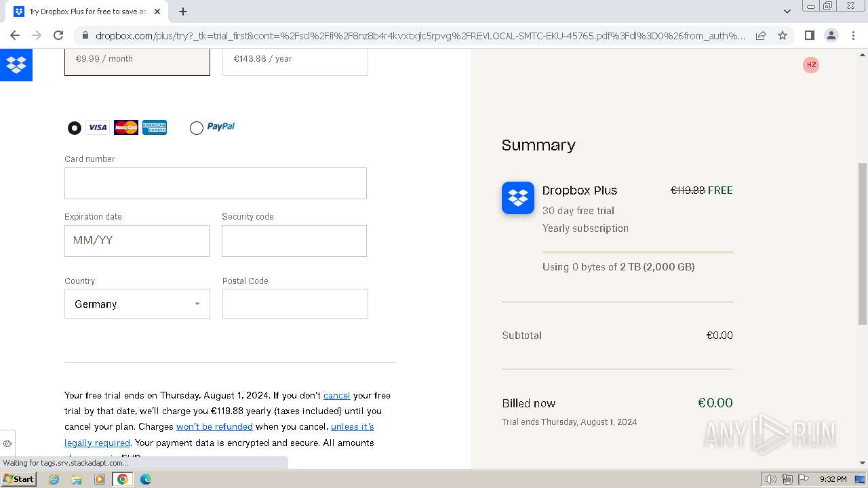Select the PayPal payment radio button
The width and height of the screenshot is (868, 488).
[197, 128]
